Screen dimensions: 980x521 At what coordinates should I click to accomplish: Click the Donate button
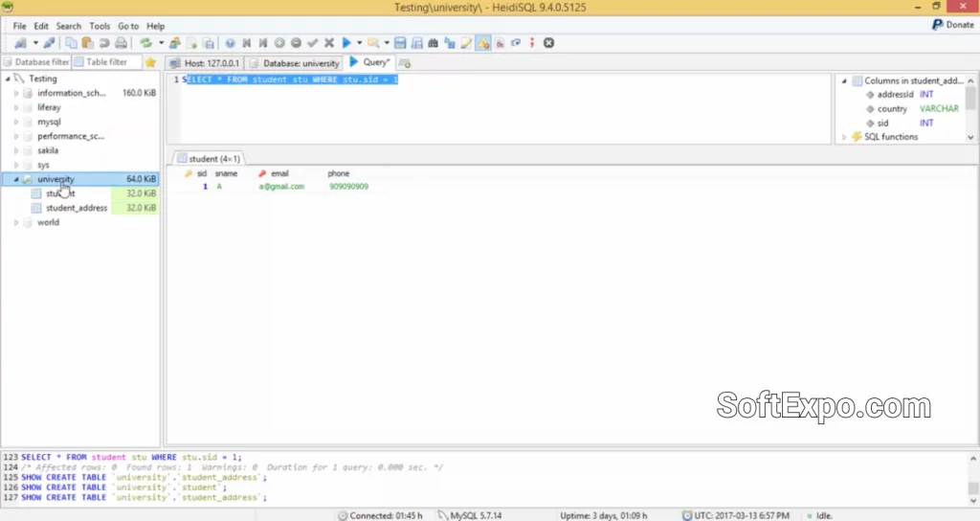pos(953,24)
